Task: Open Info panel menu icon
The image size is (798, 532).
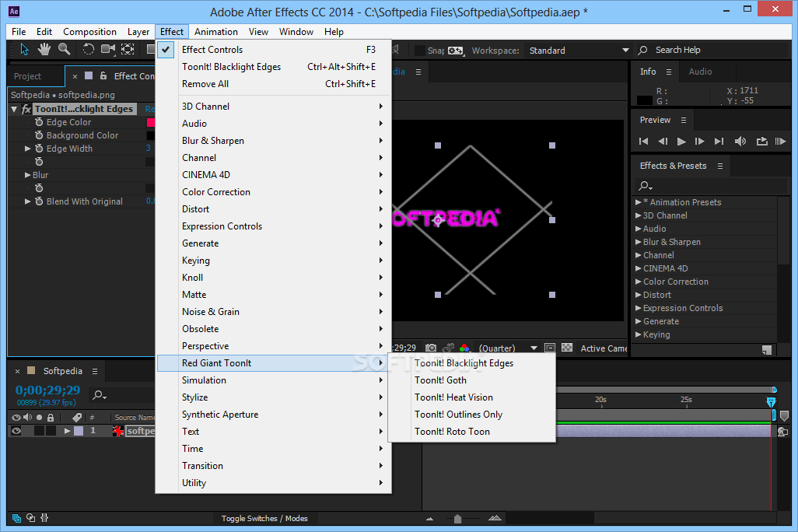Action: pyautogui.click(x=669, y=72)
